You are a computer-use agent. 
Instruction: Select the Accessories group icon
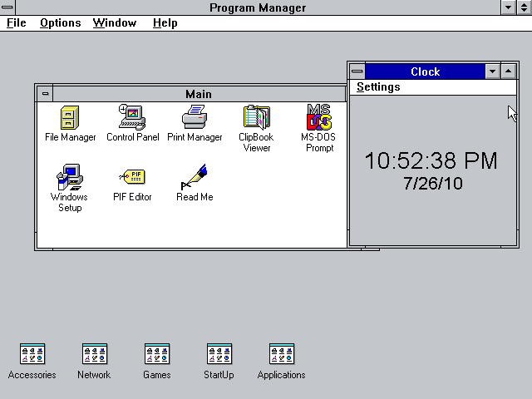click(x=32, y=353)
